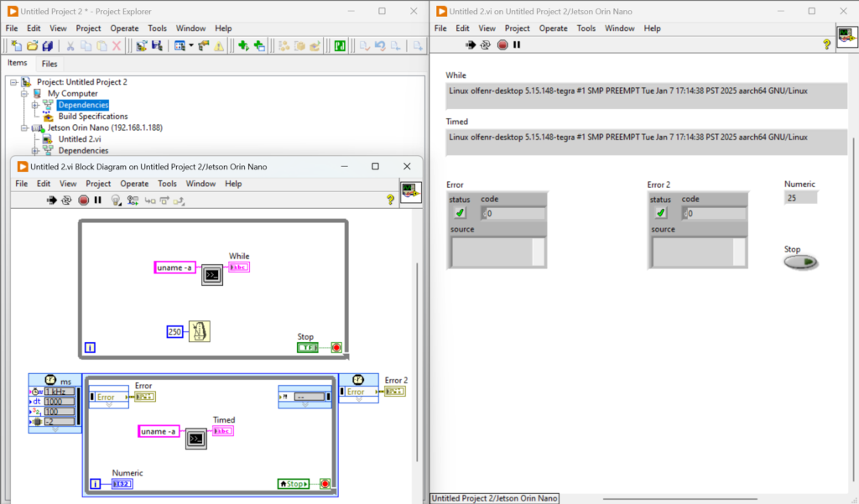Click green square icon in Project Explorer toolbar
Screen dimensions: 859x504
pyautogui.click(x=340, y=46)
